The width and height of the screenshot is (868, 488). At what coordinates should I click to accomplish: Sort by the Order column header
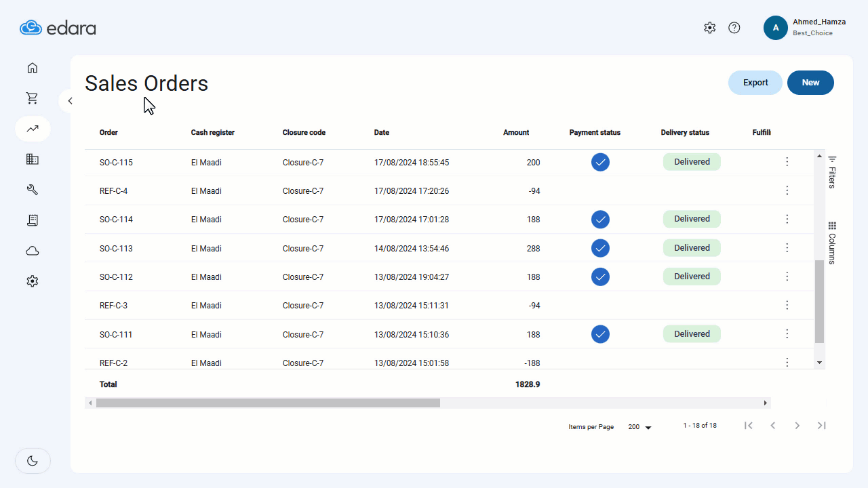[108, 133]
